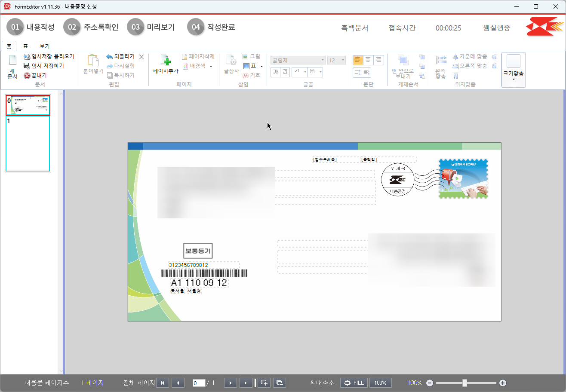
Task: Switch to the 표 ribbon tab
Action: 25,46
